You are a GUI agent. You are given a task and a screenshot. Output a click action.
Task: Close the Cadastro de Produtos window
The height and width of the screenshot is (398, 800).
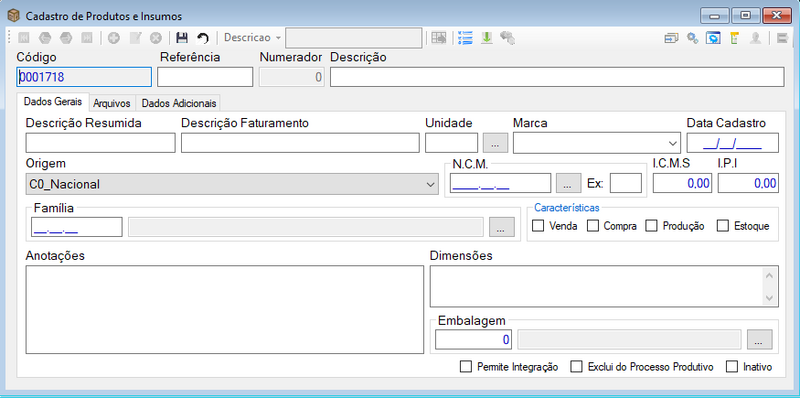pos(777,16)
